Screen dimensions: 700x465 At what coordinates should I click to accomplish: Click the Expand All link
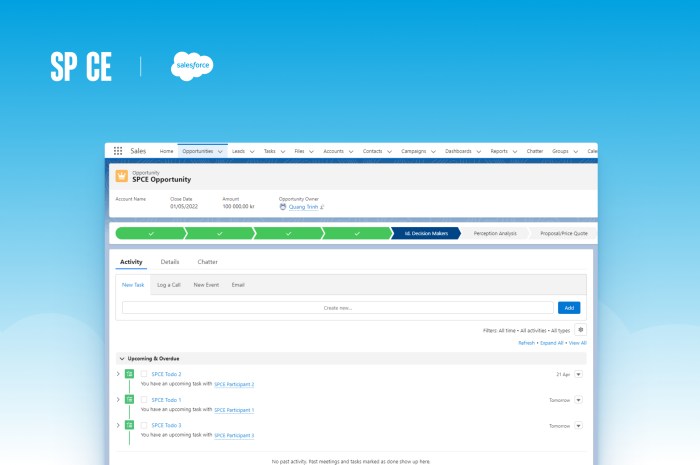552,343
